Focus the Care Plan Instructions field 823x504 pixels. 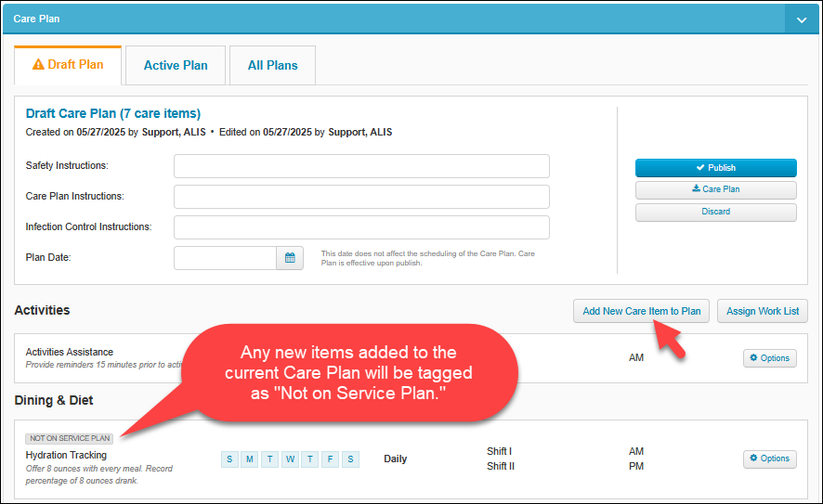tap(361, 197)
